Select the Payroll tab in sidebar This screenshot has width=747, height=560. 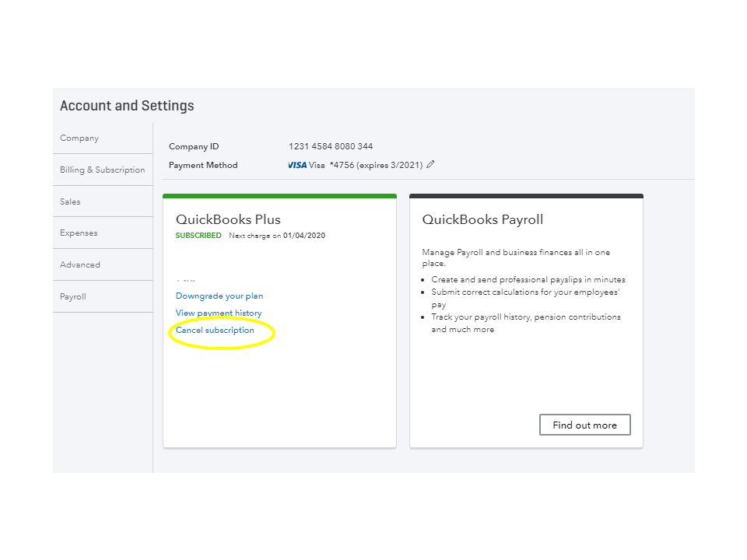(x=73, y=296)
